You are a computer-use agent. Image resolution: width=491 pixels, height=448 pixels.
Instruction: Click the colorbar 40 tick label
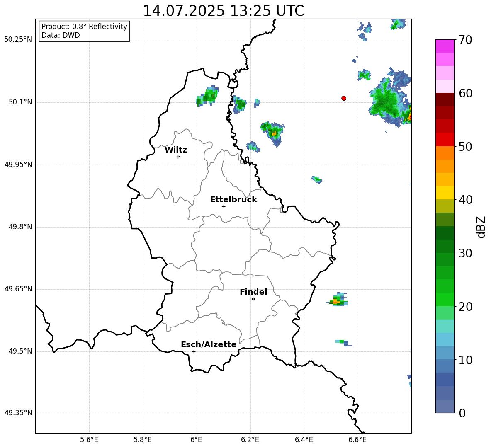465,200
